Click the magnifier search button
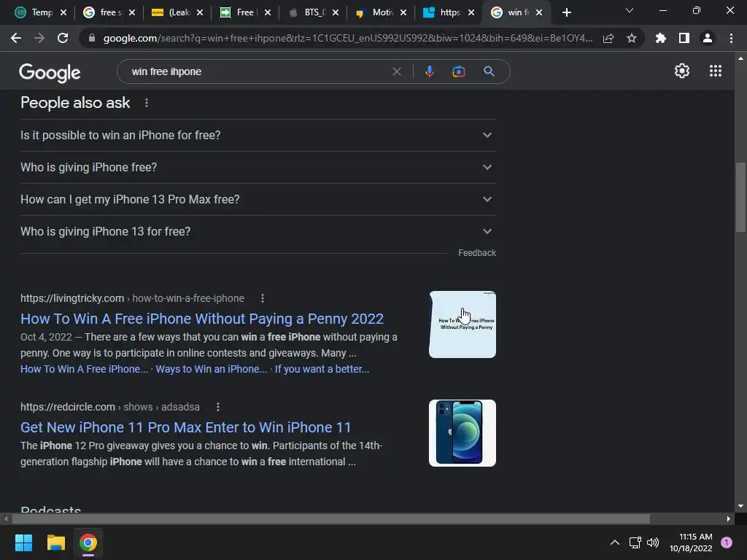Viewport: 747px width, 560px height. 489,71
